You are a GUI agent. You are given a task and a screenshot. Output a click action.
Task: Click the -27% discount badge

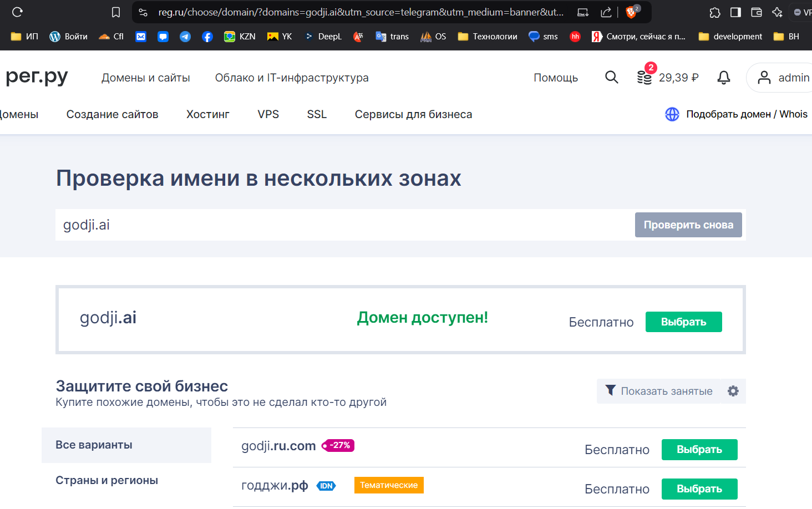coord(338,445)
